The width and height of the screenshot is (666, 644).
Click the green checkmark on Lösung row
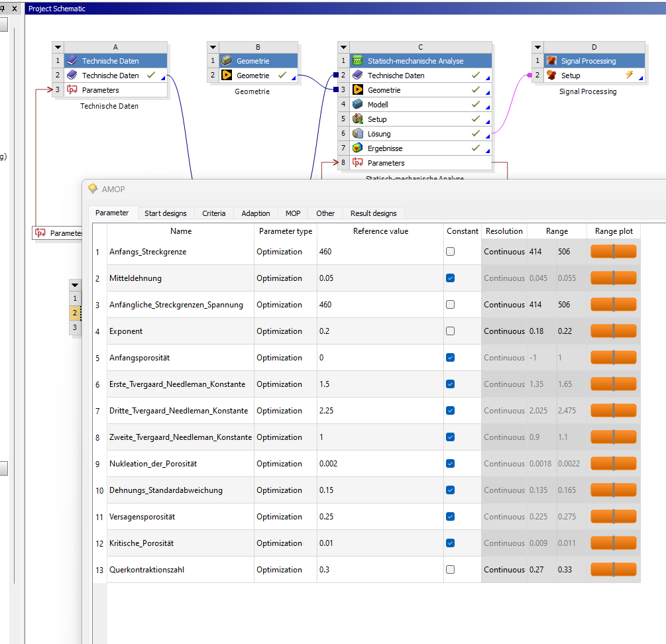tap(476, 133)
